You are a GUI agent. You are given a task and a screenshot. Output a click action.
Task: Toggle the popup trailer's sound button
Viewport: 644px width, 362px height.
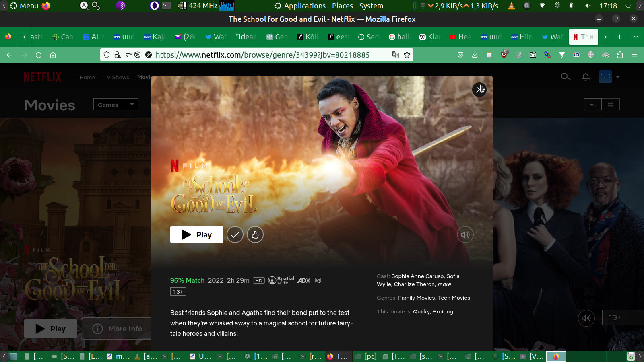(465, 234)
